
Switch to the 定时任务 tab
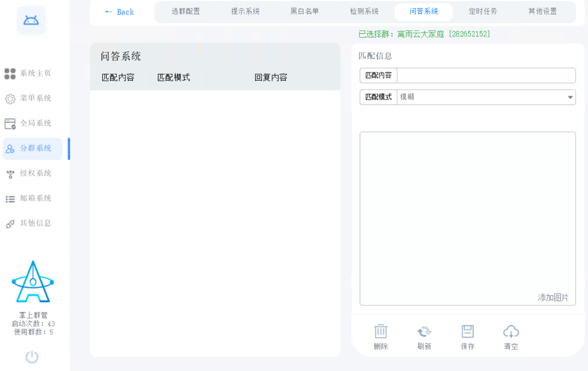click(483, 12)
